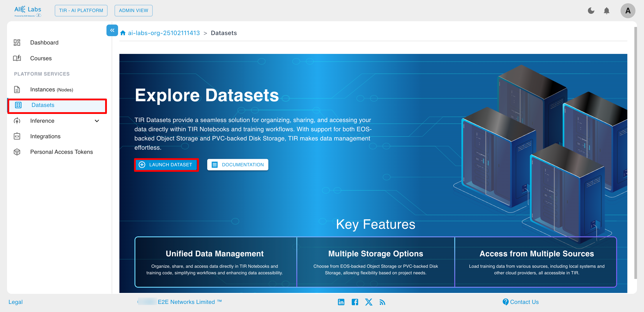The width and height of the screenshot is (644, 312).
Task: Click the home icon in breadcrumb
Action: coord(123,33)
